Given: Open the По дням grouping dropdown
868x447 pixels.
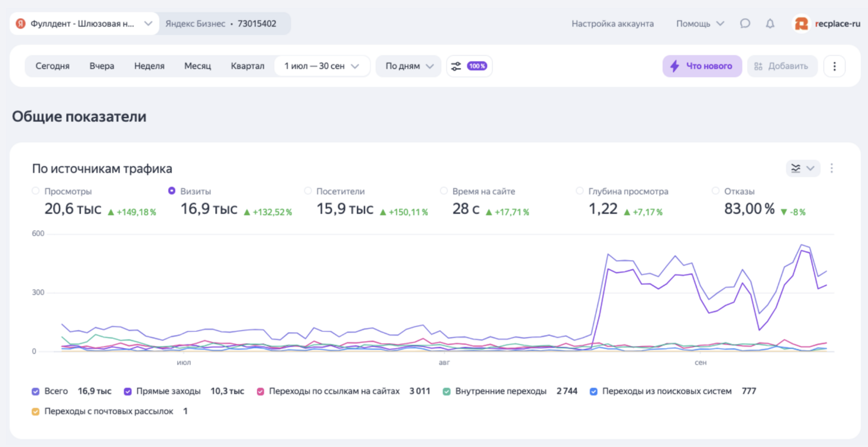Looking at the screenshot, I should (x=409, y=66).
